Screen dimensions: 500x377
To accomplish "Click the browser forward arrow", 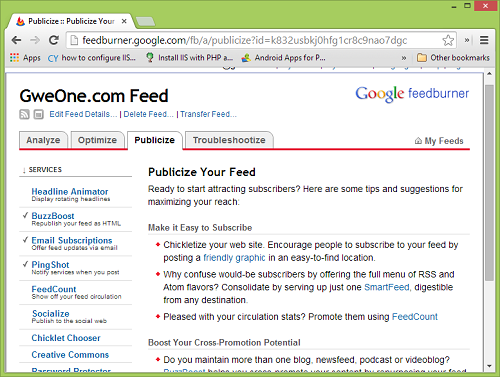I will pos(35,40).
